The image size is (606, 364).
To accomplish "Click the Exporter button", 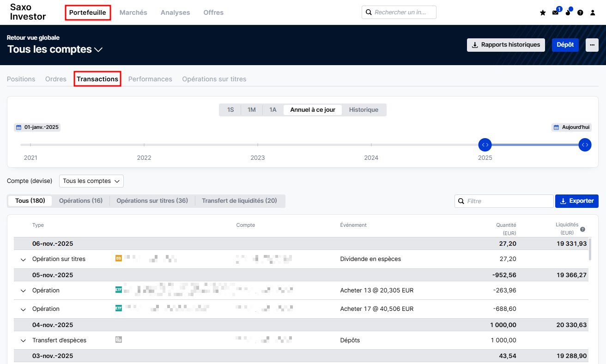I will tap(577, 201).
